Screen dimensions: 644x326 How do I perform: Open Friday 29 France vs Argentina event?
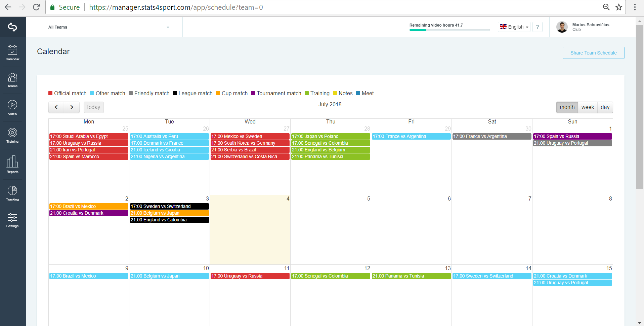(411, 136)
